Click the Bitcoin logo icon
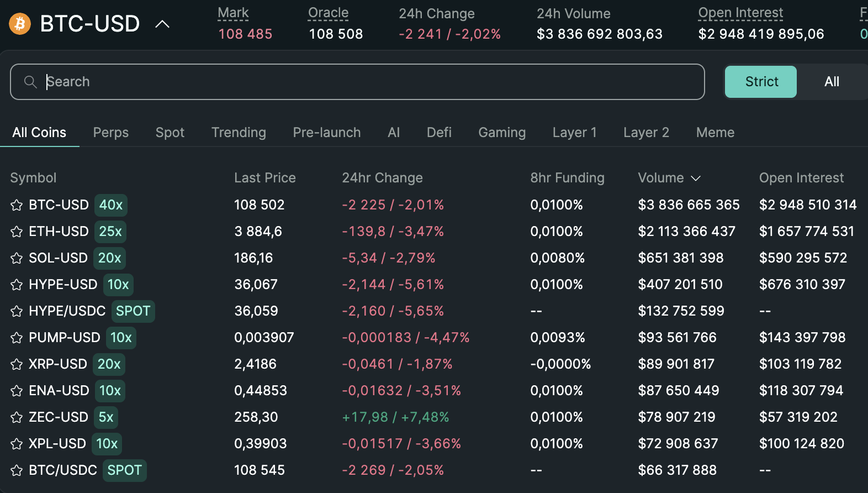The height and width of the screenshot is (493, 868). (x=20, y=24)
